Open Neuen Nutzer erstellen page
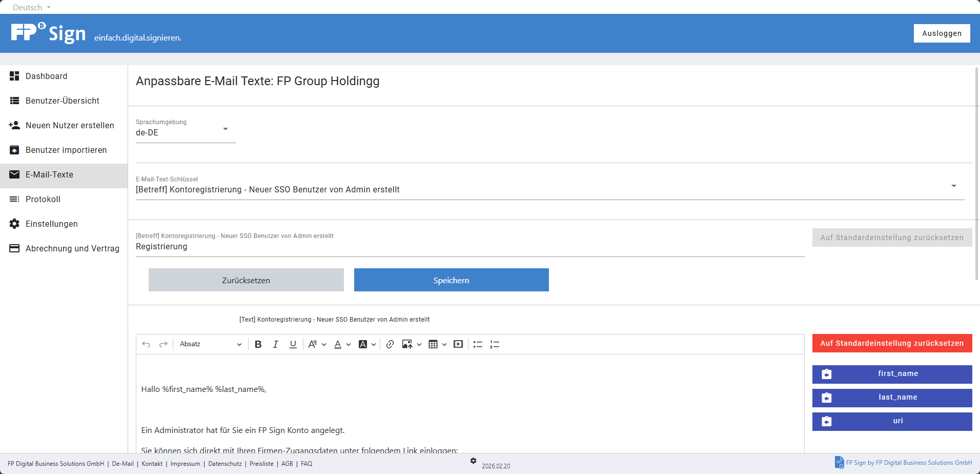980x474 pixels. [64, 125]
